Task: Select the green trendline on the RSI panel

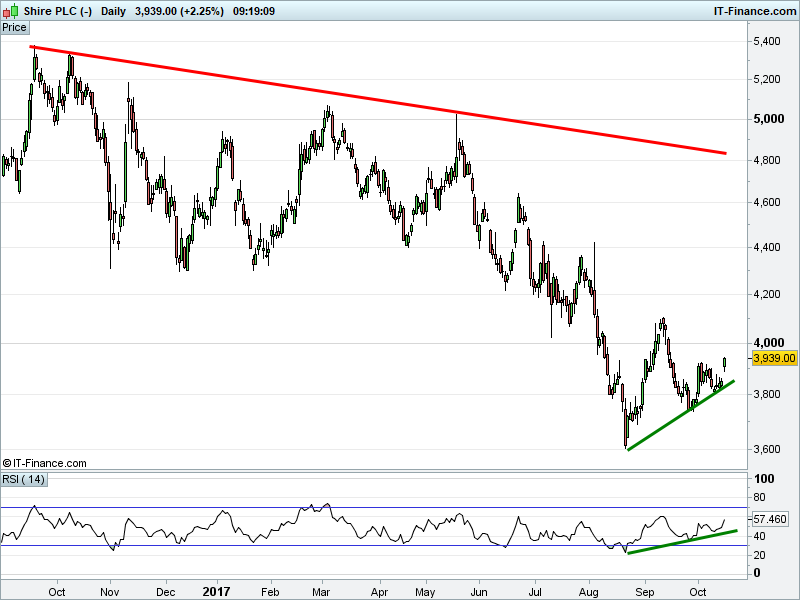Action: [x=682, y=542]
